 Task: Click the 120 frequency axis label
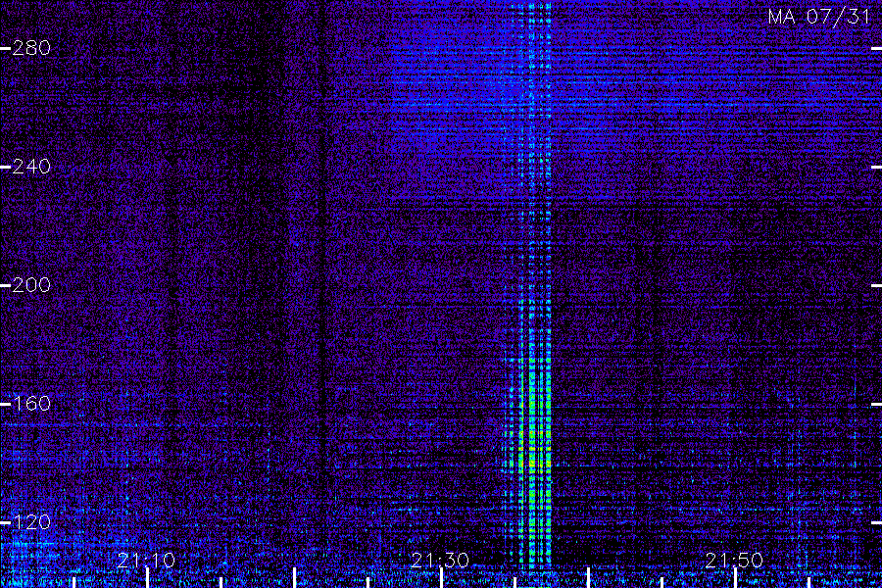tap(31, 522)
